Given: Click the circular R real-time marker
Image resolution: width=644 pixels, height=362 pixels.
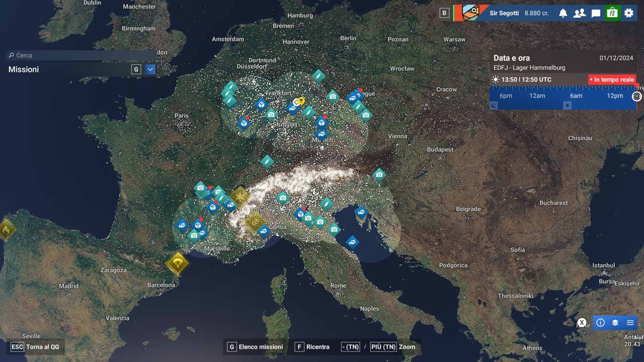Looking at the screenshot, I should point(636,96).
